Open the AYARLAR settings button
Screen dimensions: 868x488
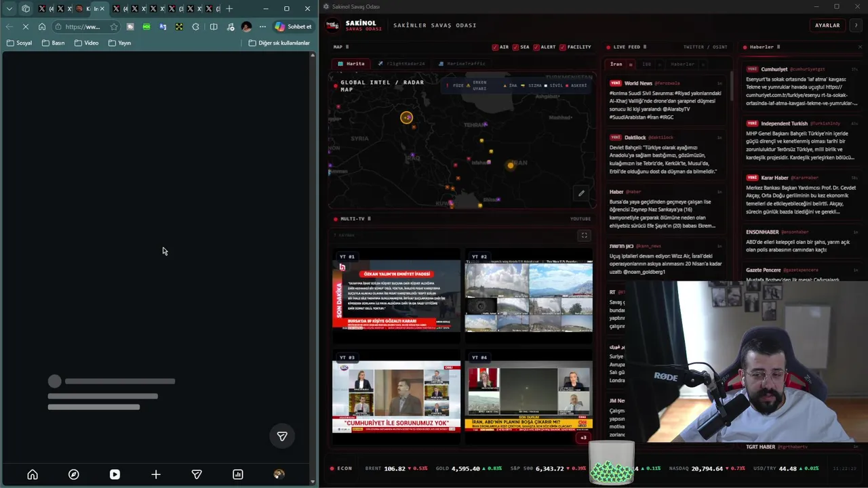point(827,25)
